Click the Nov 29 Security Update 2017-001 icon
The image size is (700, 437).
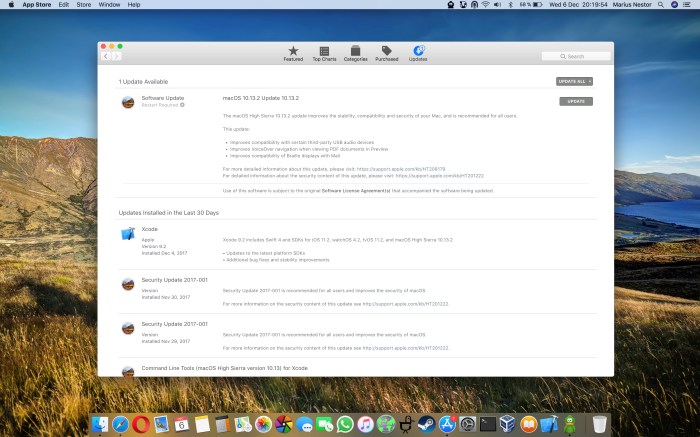pyautogui.click(x=128, y=328)
